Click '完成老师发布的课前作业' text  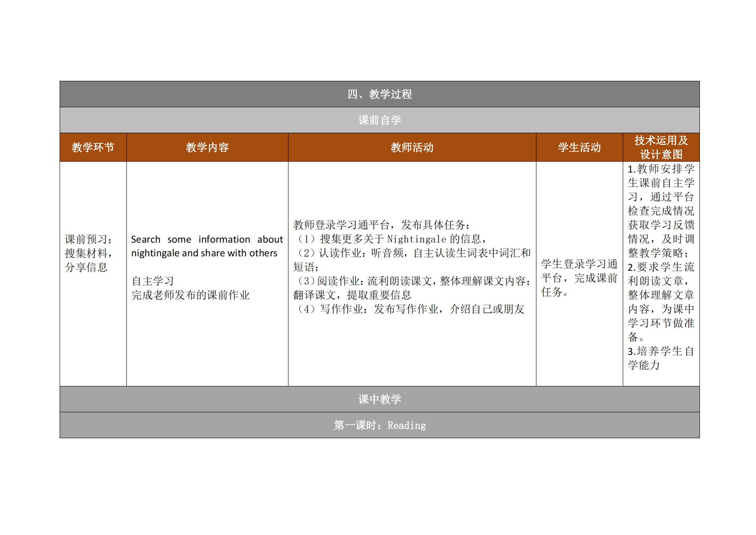click(x=191, y=295)
